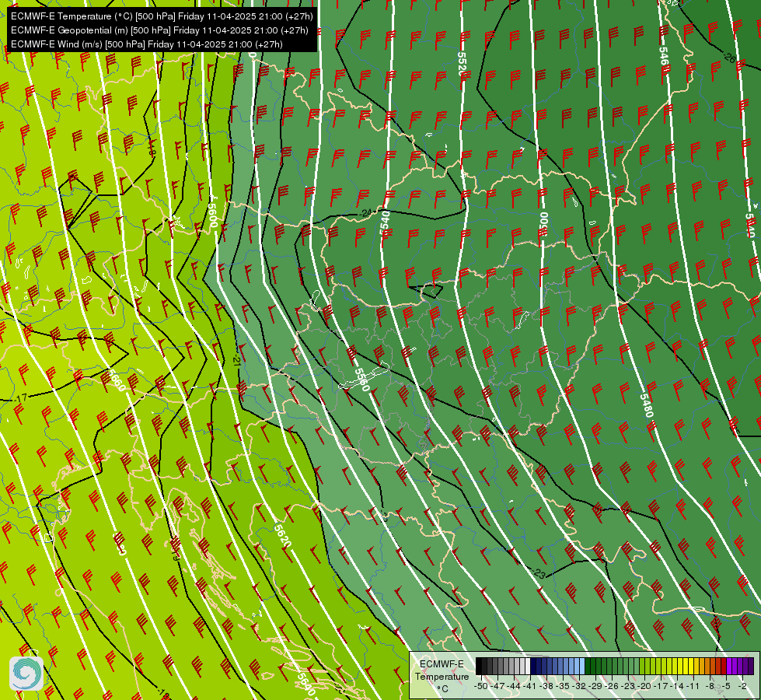Click the 5620 geopotential contour label

[x=282, y=535]
